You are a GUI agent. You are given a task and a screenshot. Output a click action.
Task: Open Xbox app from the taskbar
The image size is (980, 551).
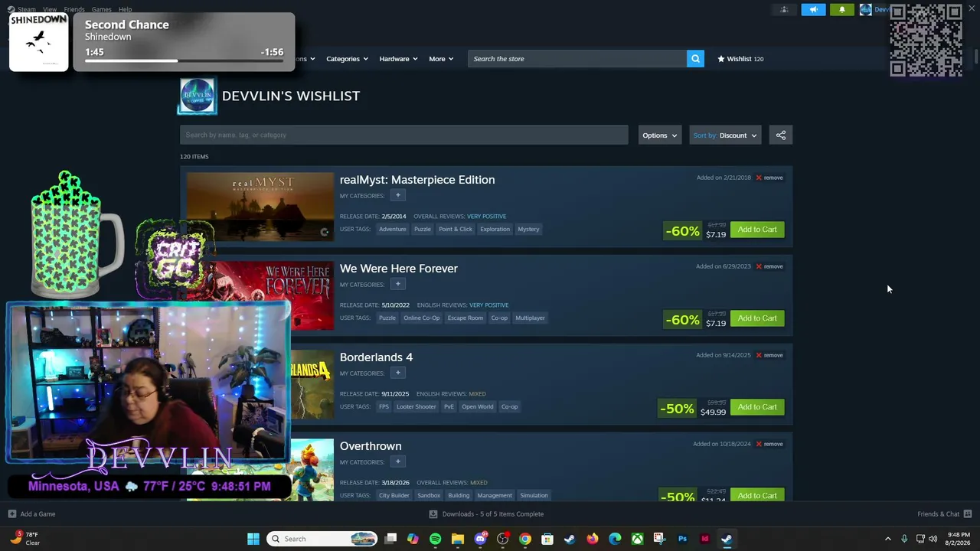click(x=637, y=539)
